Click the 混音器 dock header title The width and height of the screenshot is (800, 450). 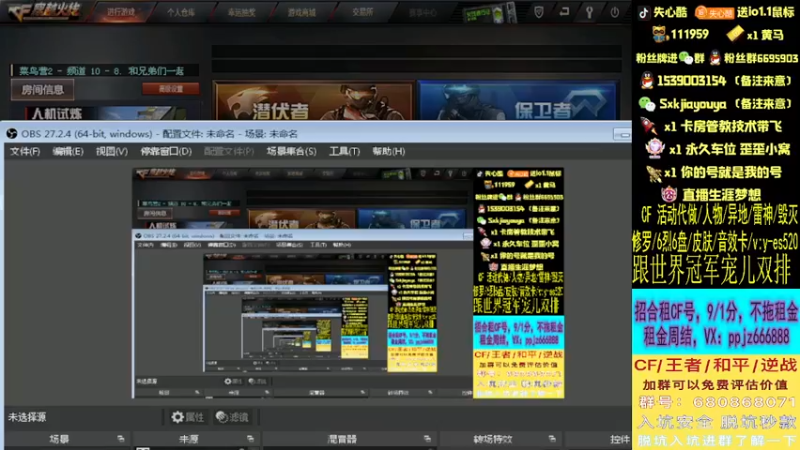342,439
